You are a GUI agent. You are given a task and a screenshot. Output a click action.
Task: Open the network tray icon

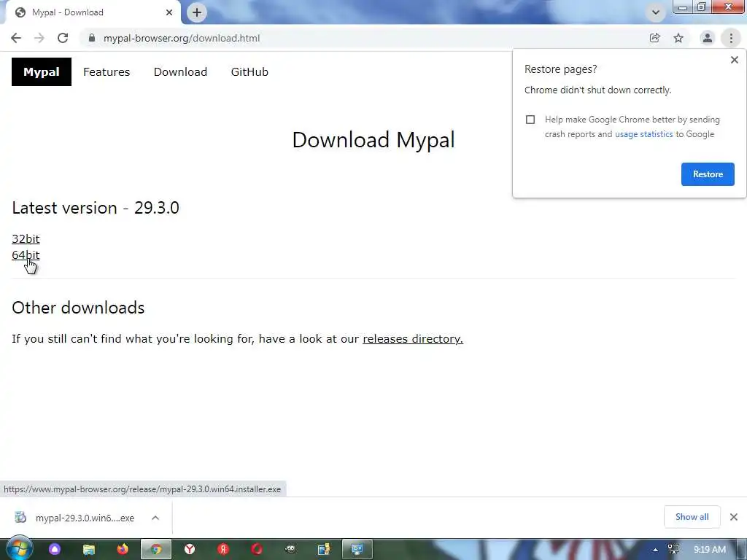click(x=673, y=550)
